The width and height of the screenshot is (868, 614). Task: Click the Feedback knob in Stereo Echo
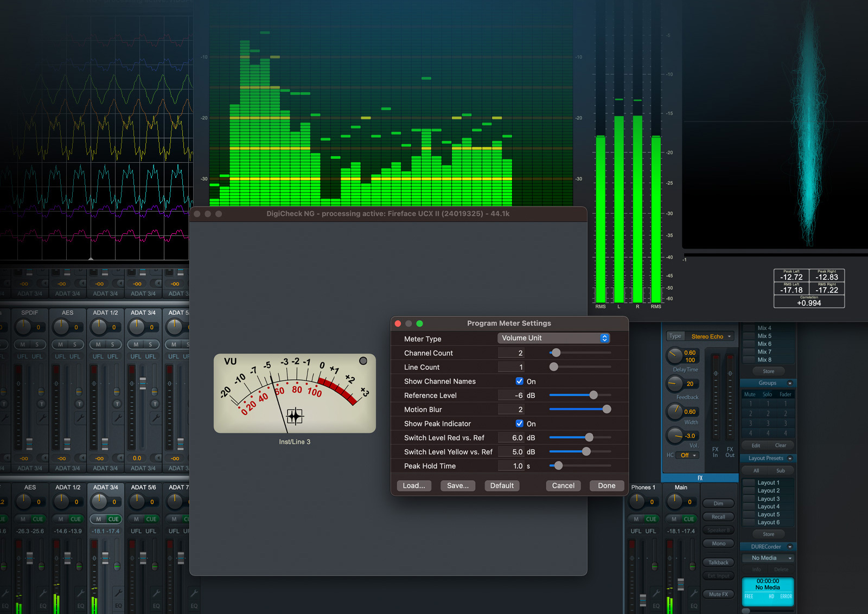[x=675, y=383]
